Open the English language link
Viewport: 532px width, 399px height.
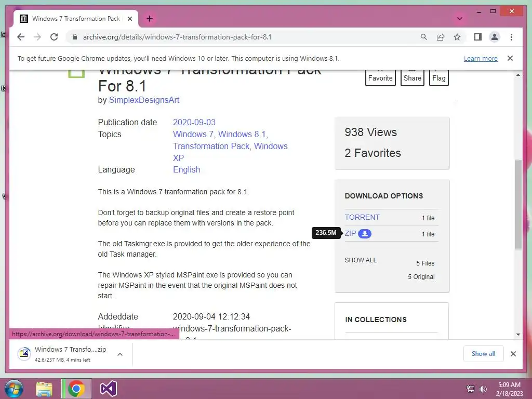187,170
